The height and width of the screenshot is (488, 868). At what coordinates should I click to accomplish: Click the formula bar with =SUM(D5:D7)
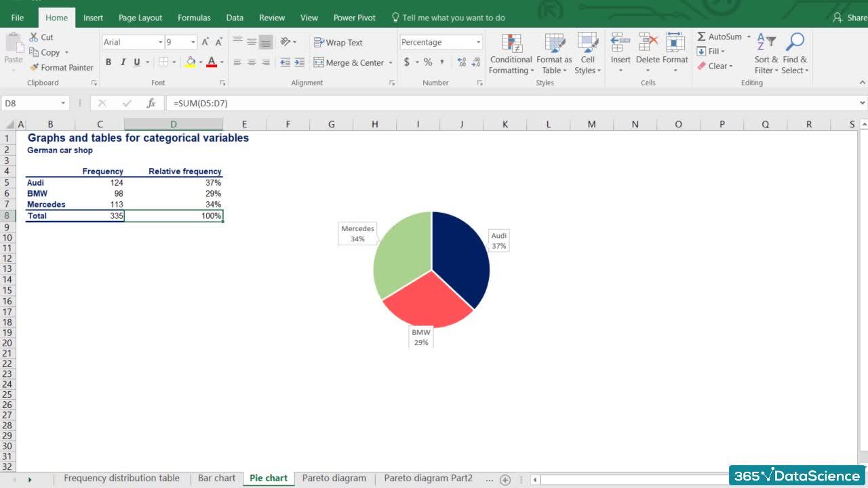(512, 103)
